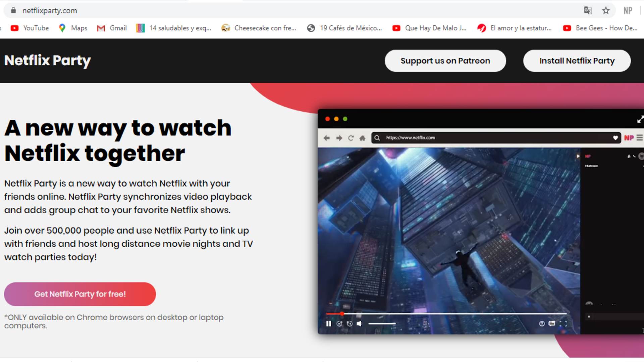The width and height of the screenshot is (644, 362).
Task: Open El amor y la estatur... bookmark
Action: point(515,28)
